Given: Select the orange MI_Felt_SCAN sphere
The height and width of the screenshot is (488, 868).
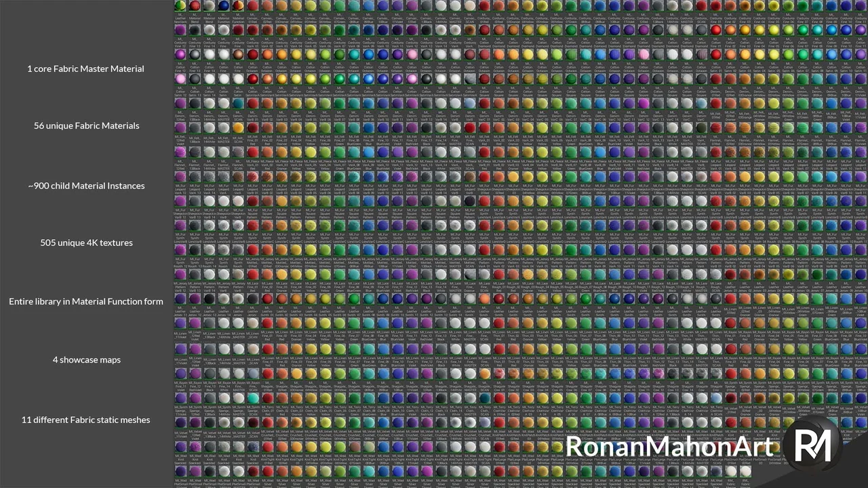Looking at the screenshot, I should [238, 127].
